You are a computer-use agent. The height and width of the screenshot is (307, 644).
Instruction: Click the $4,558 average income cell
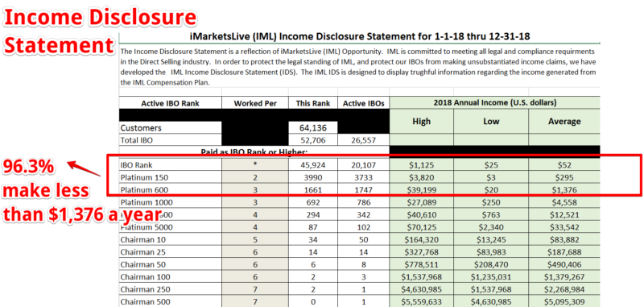tap(565, 202)
